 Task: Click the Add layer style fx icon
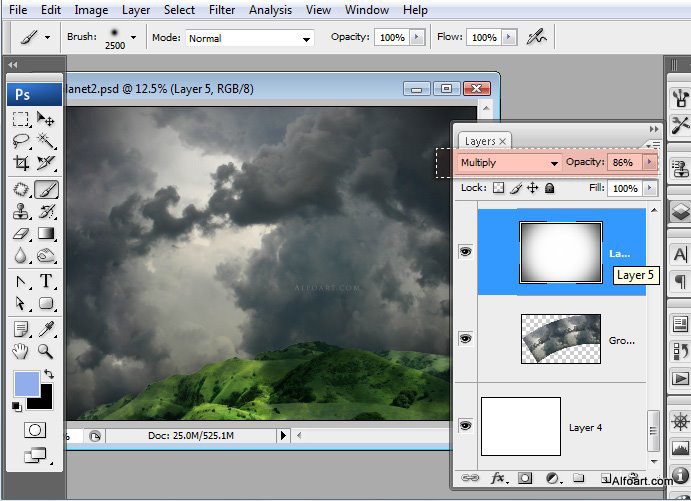coord(497,479)
